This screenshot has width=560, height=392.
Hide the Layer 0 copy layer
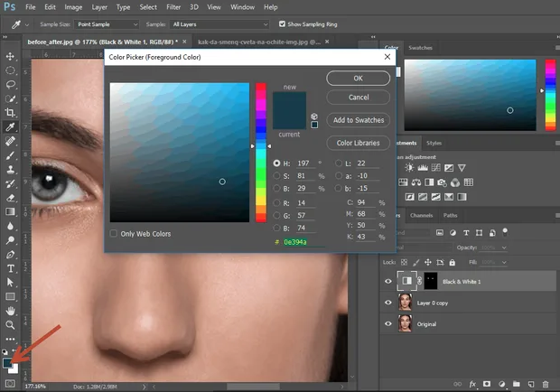pyautogui.click(x=388, y=303)
